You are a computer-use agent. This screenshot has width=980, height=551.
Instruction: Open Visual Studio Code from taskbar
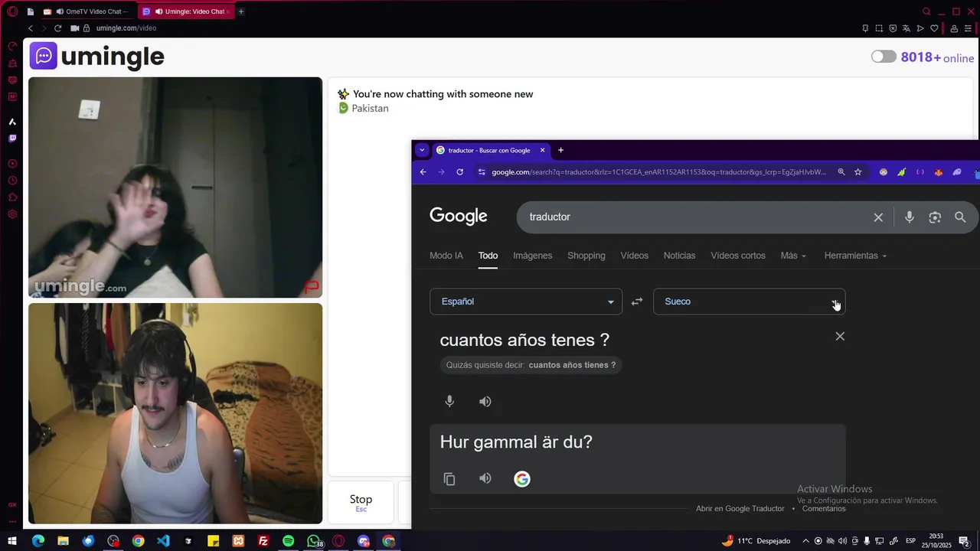pyautogui.click(x=163, y=541)
